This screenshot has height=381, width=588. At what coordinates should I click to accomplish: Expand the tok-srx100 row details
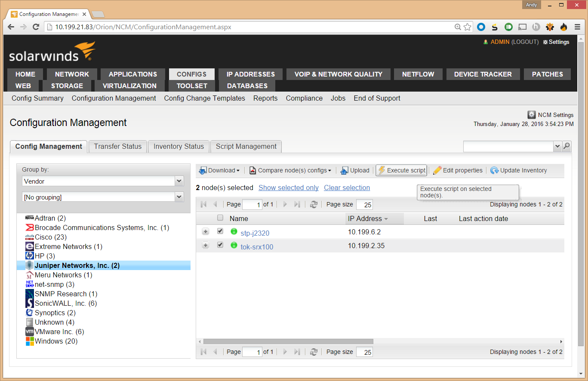[x=205, y=246]
